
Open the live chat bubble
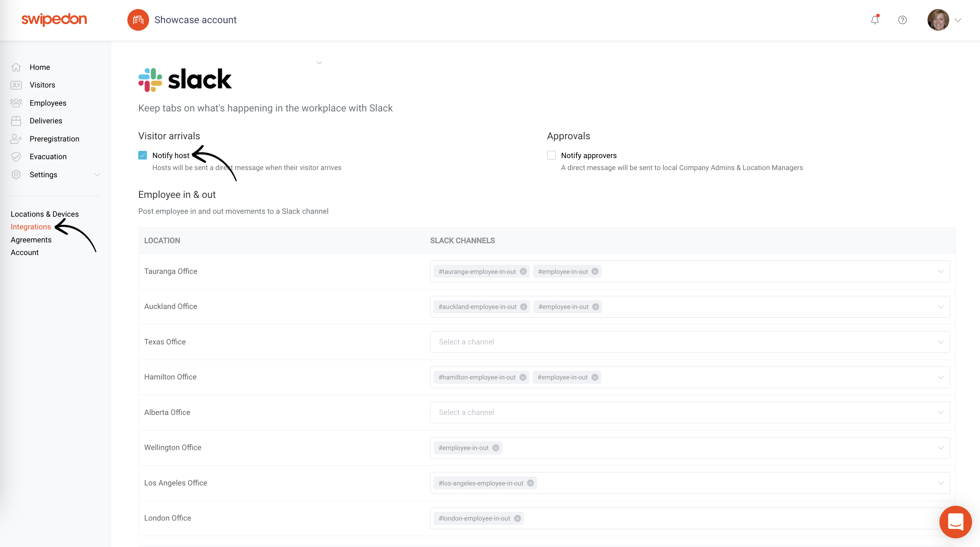coord(955,522)
